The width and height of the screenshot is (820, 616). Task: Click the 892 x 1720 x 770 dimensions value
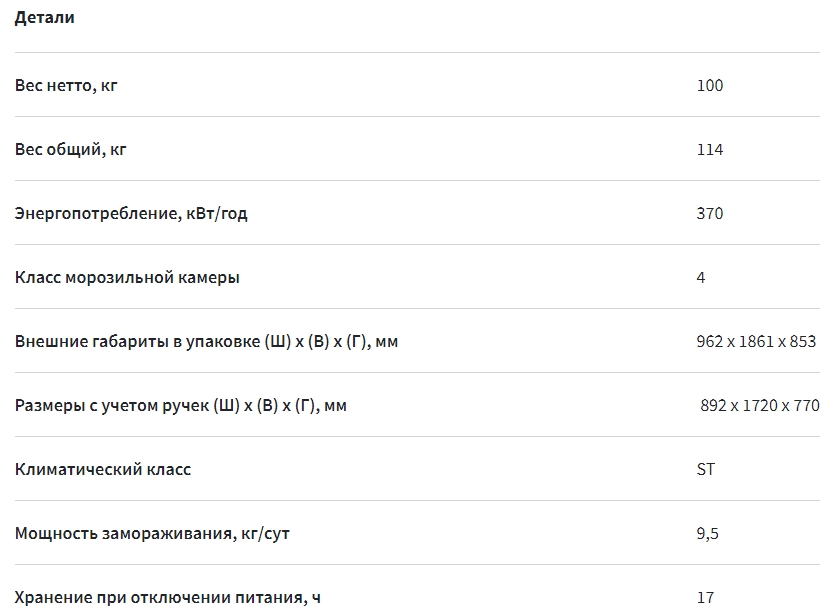(x=759, y=405)
